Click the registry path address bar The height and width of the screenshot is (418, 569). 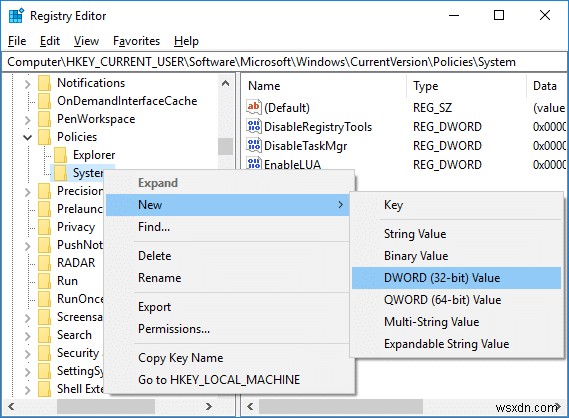point(284,62)
